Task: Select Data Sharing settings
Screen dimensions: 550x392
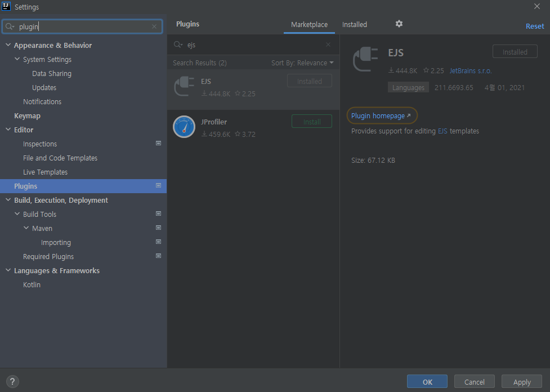Action: coord(52,73)
